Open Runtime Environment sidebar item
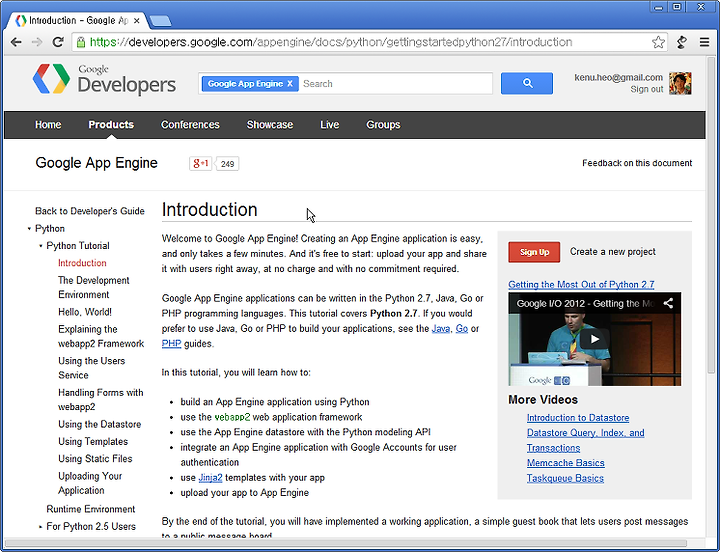720x552 pixels. click(90, 509)
